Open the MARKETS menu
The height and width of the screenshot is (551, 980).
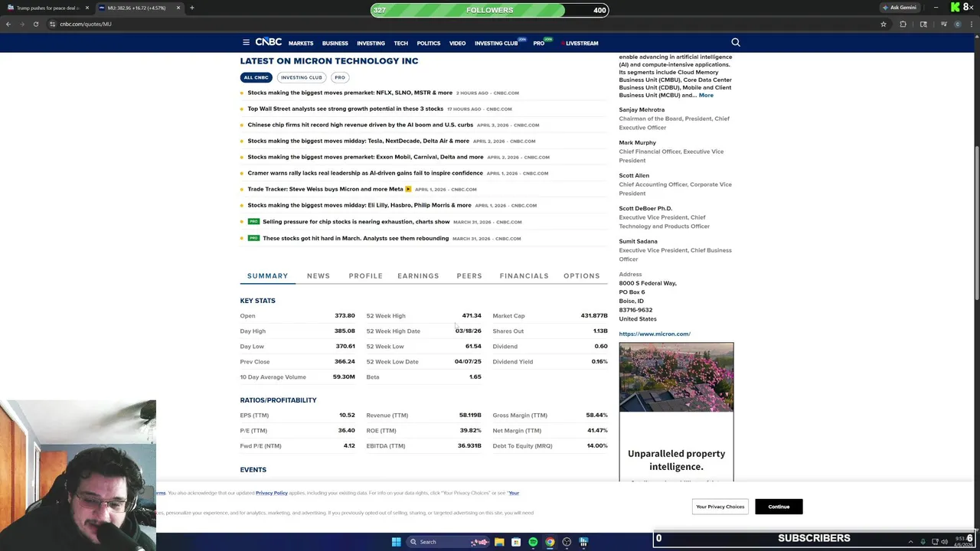(301, 44)
